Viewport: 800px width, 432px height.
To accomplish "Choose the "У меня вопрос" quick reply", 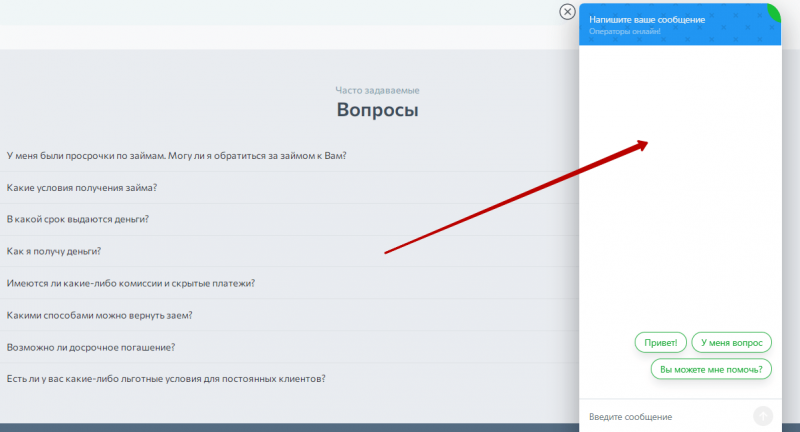I will pyautogui.click(x=732, y=343).
